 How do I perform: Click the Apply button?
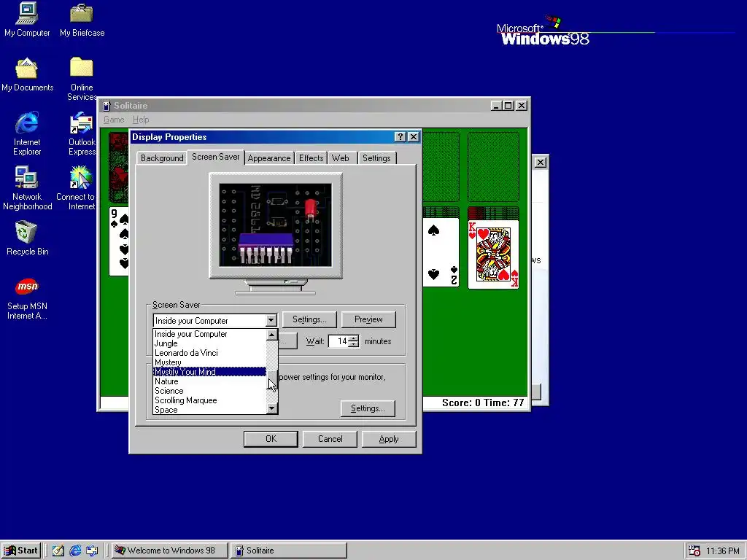coord(389,439)
